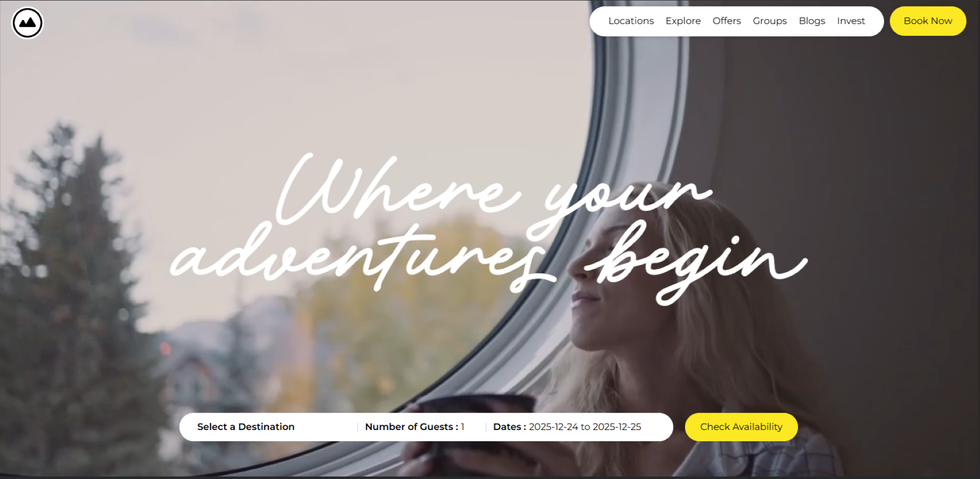
Task: Open the Dates range picker
Action: click(567, 427)
